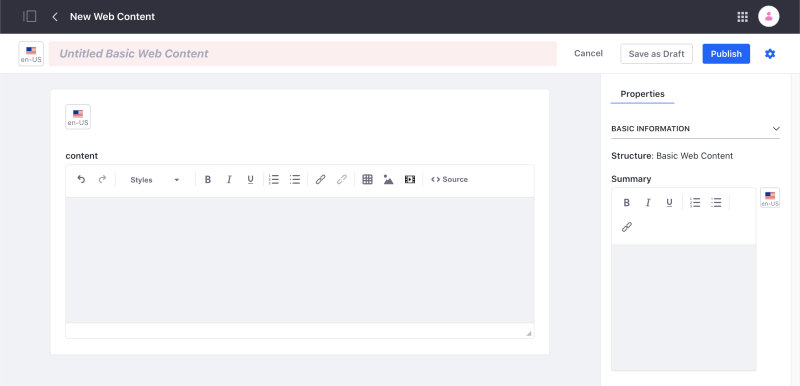Image resolution: width=800 pixels, height=386 pixels.
Task: Toggle the product menu sidebar icon
Action: click(x=30, y=16)
